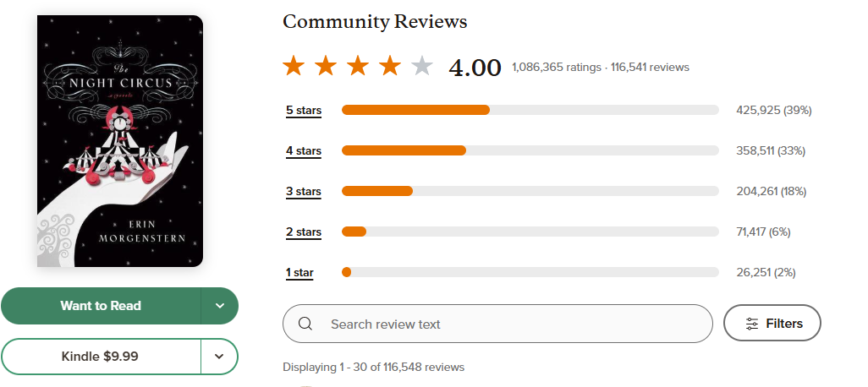
Task: Expand the Want to Read shelf dropdown
Action: (220, 306)
